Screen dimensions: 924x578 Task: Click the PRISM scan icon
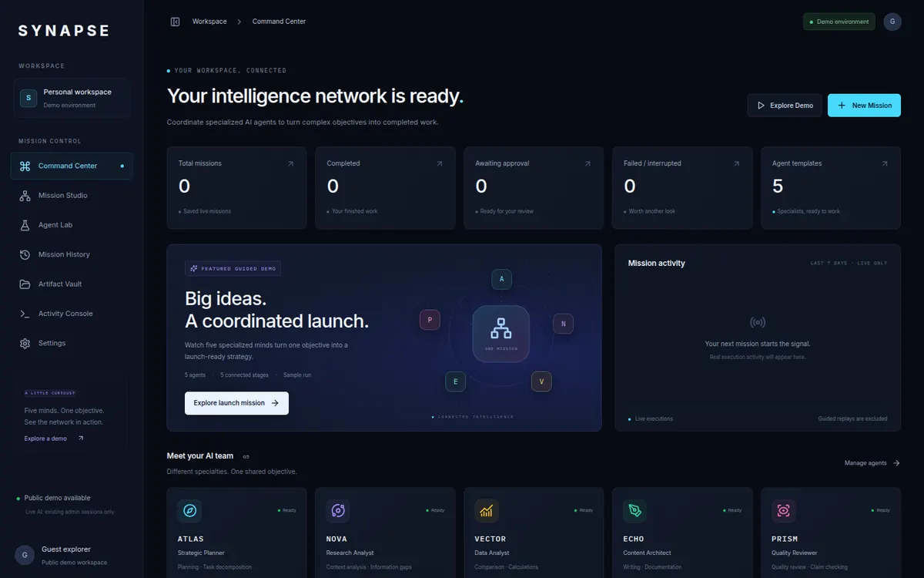click(x=783, y=510)
